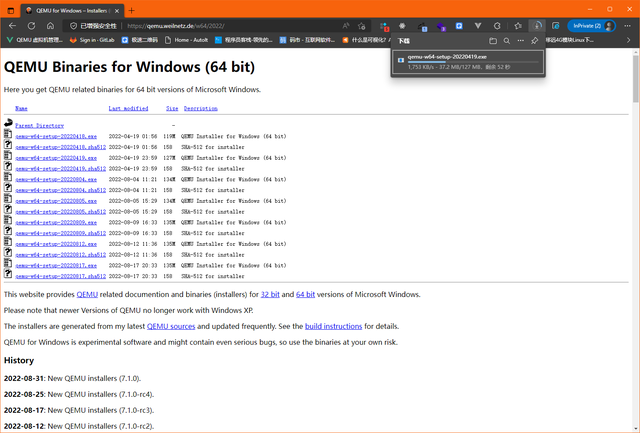Sort listing by Name column

(x=21, y=108)
